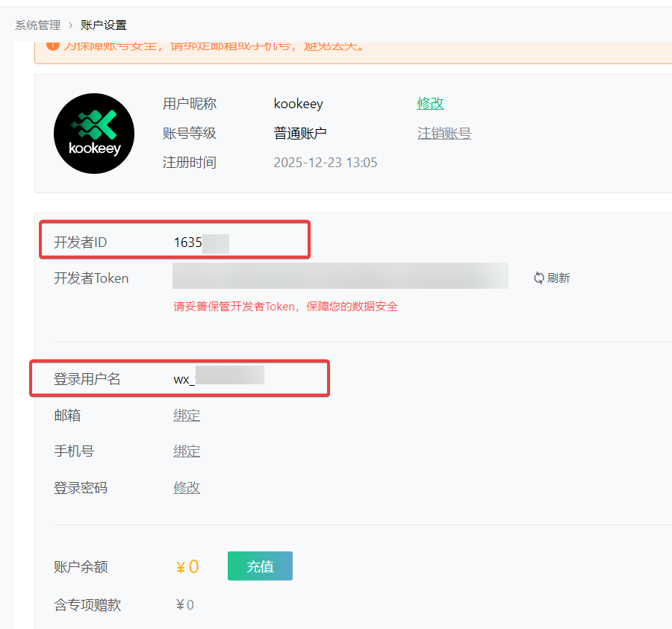Click the 含专项赠款 ¥0 amount
672x629 pixels.
(184, 604)
